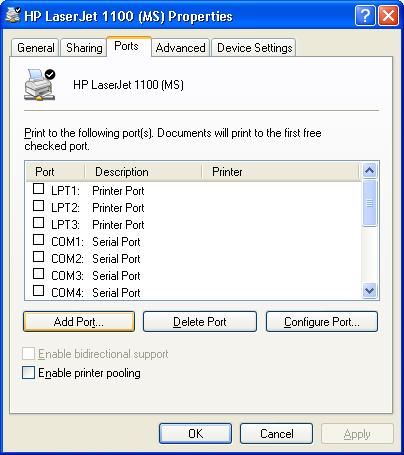Sort by the Description column header
This screenshot has width=404, height=455.
(143, 172)
